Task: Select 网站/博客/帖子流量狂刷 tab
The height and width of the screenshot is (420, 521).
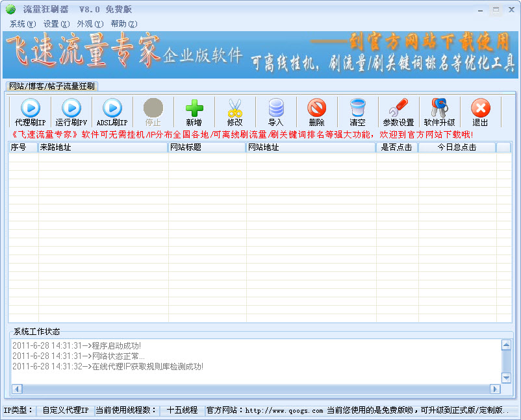Action: coord(52,86)
